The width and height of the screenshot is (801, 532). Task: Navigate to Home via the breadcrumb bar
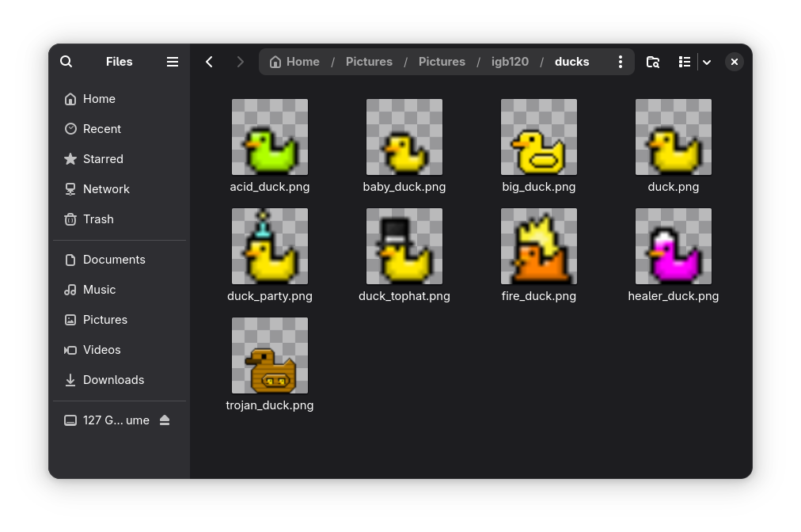[x=294, y=61]
